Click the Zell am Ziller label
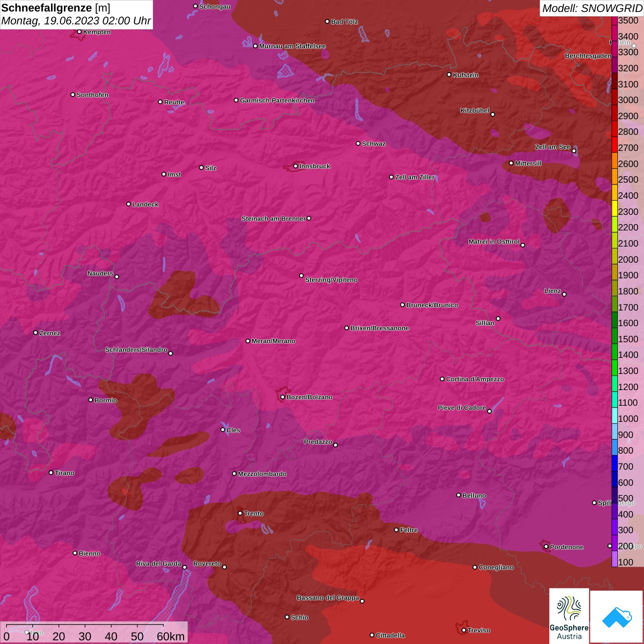The height and width of the screenshot is (644, 644). (x=415, y=177)
